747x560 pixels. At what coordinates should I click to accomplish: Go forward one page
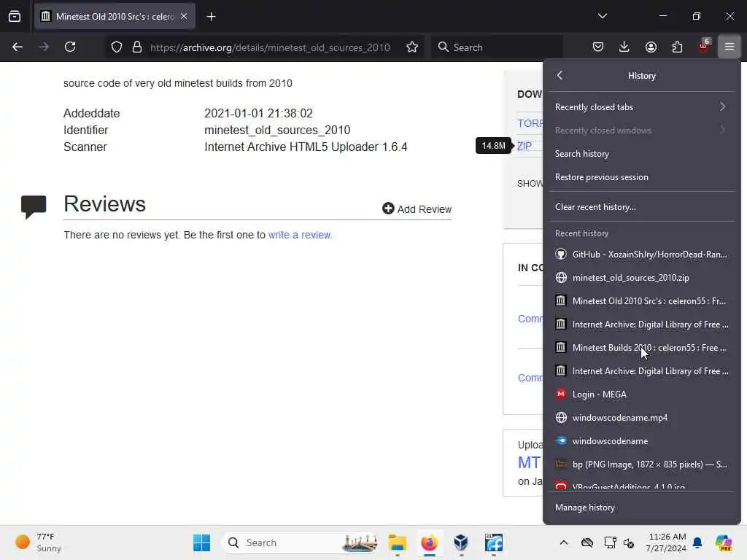coord(44,47)
